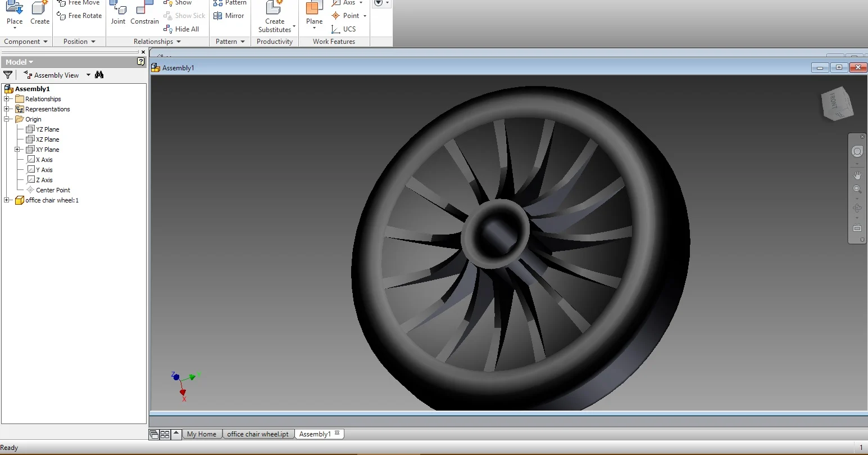Expand the Representations node
The width and height of the screenshot is (868, 455).
point(7,109)
